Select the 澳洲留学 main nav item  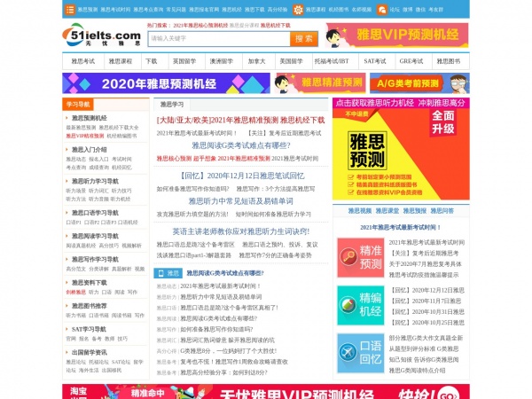tap(222, 61)
